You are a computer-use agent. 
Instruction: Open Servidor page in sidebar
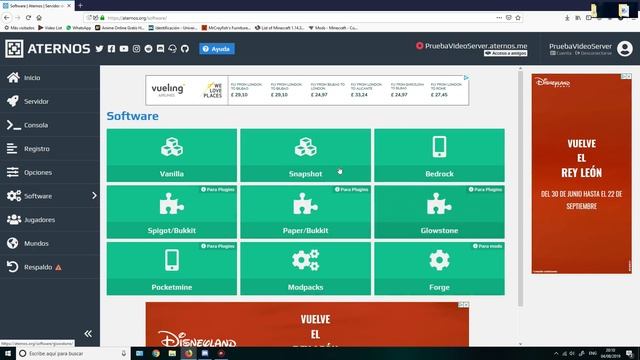pyautogui.click(x=50, y=101)
